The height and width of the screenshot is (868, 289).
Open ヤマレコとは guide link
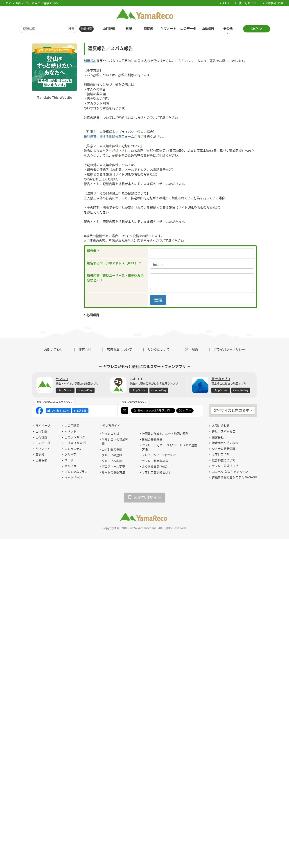pyautogui.click(x=110, y=434)
